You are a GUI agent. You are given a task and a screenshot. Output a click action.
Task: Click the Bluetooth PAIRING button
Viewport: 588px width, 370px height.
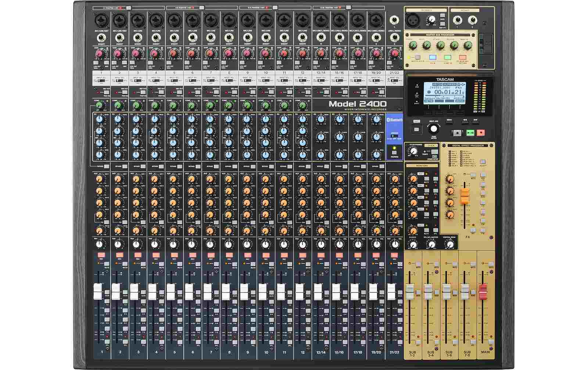pyautogui.click(x=394, y=152)
